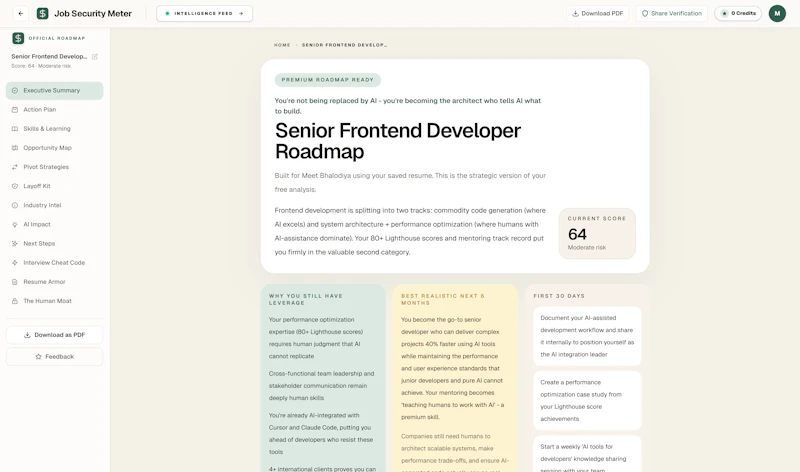Click the Why You Still Have Leverage card

pyautogui.click(x=323, y=378)
